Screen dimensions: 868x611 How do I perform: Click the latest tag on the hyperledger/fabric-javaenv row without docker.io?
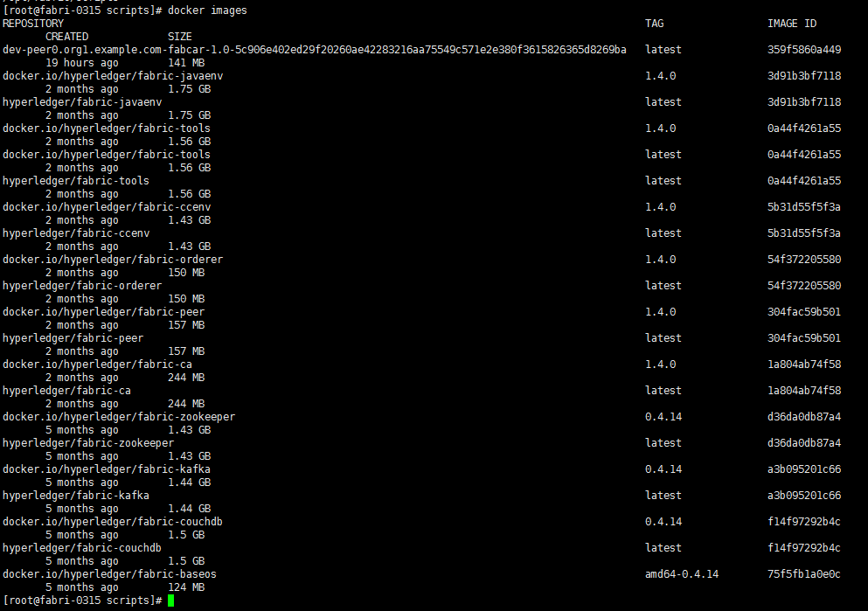pos(663,102)
